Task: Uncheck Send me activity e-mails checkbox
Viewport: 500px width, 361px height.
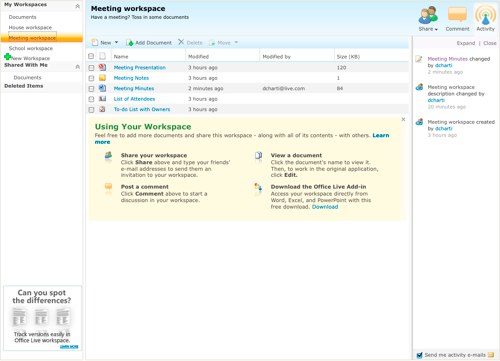Action: tap(420, 355)
